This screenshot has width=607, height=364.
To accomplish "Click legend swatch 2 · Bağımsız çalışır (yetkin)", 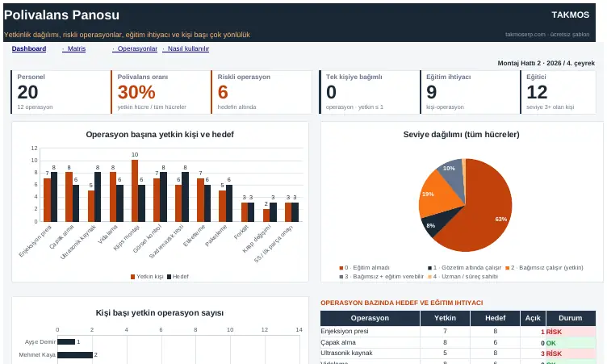I will pos(507,268).
